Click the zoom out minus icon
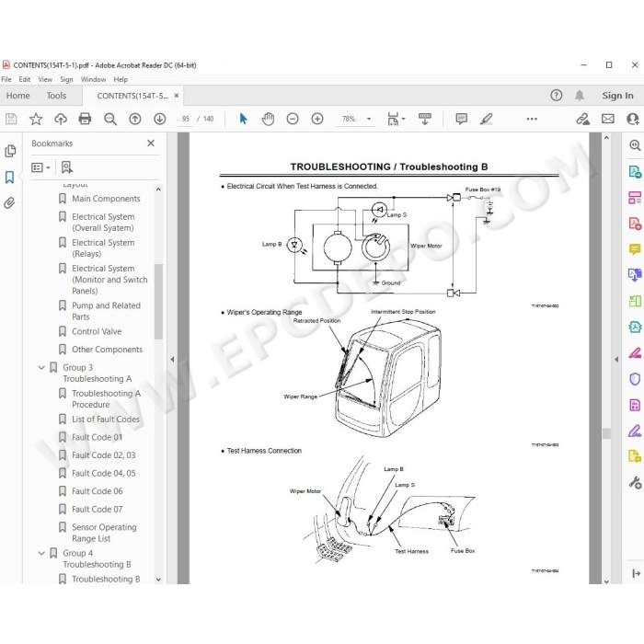 tap(293, 119)
